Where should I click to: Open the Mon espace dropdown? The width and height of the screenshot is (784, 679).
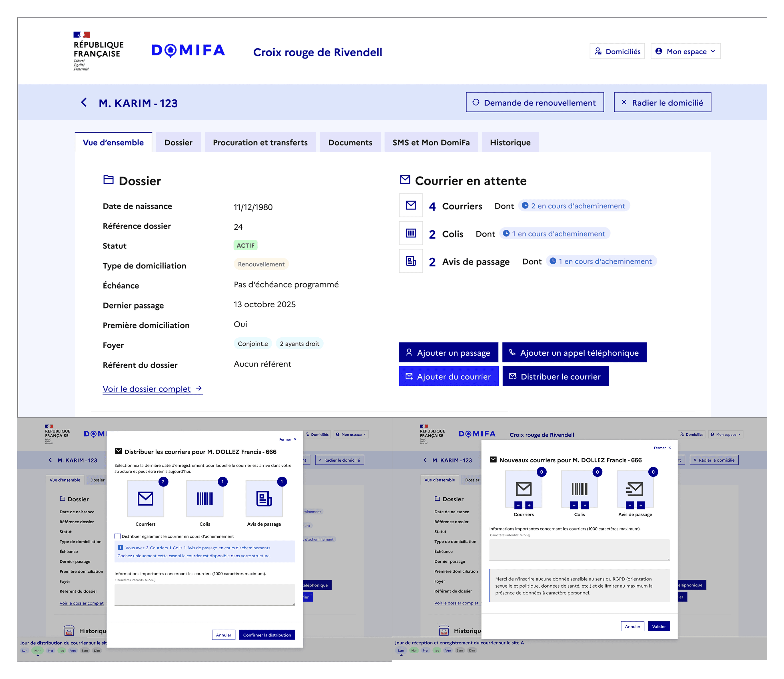(685, 51)
